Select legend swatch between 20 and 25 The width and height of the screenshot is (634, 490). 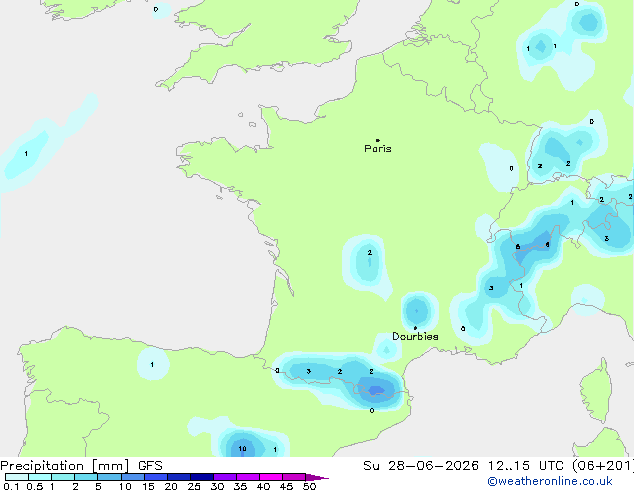pyautogui.click(x=179, y=477)
